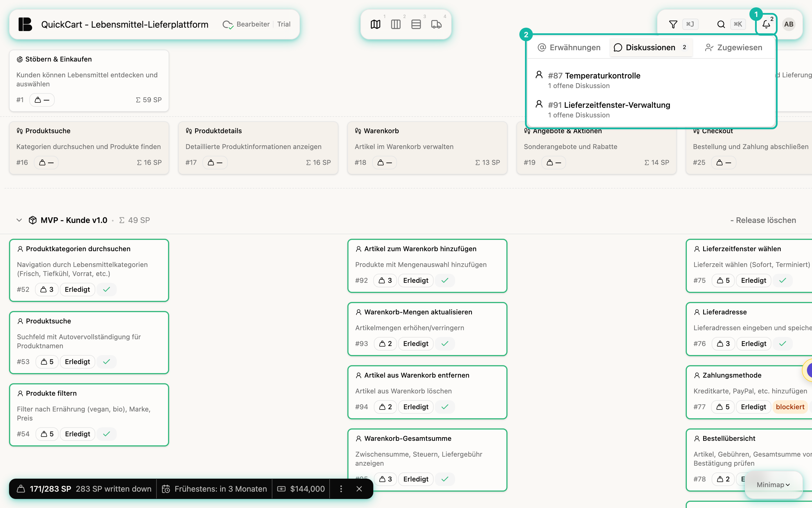Click Release löschen link
Screen dimensions: 812x508
click(x=763, y=220)
